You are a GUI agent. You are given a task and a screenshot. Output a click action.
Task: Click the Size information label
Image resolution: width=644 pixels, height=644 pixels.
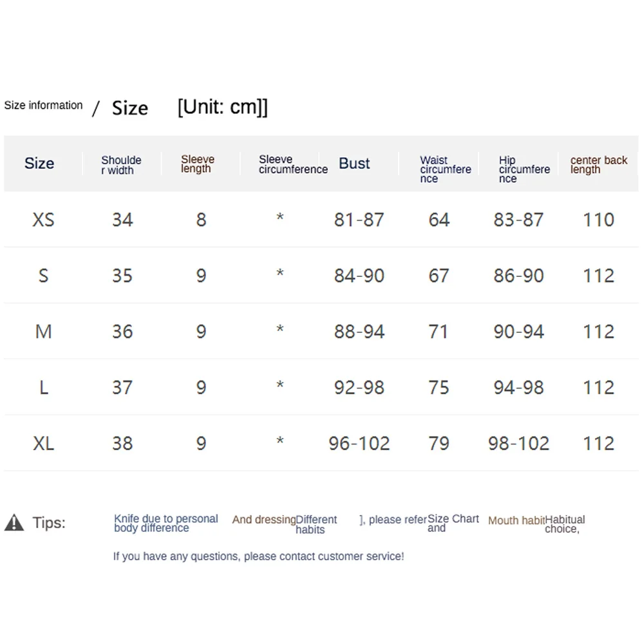[43, 105]
